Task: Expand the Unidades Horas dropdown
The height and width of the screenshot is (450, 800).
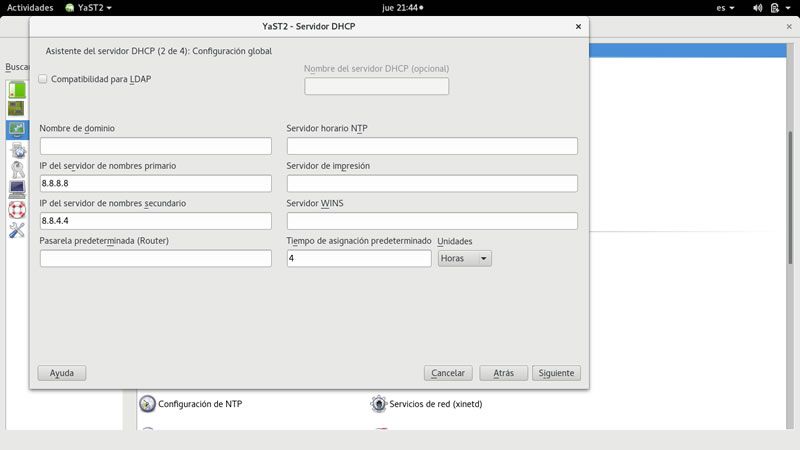Action: (464, 258)
